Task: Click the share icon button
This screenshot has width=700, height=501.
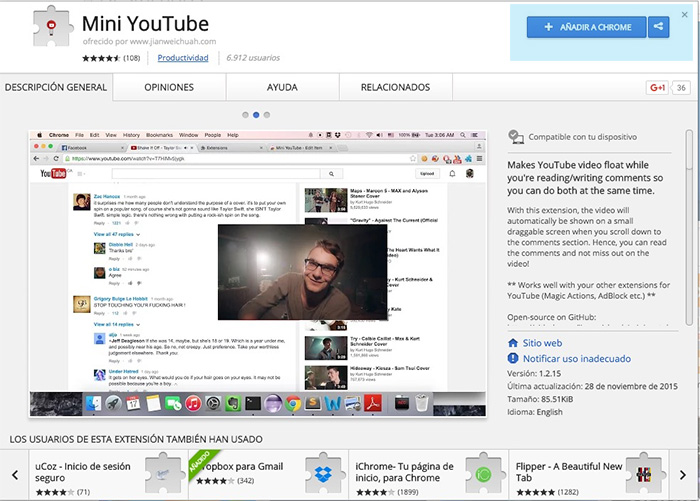Action: click(658, 27)
